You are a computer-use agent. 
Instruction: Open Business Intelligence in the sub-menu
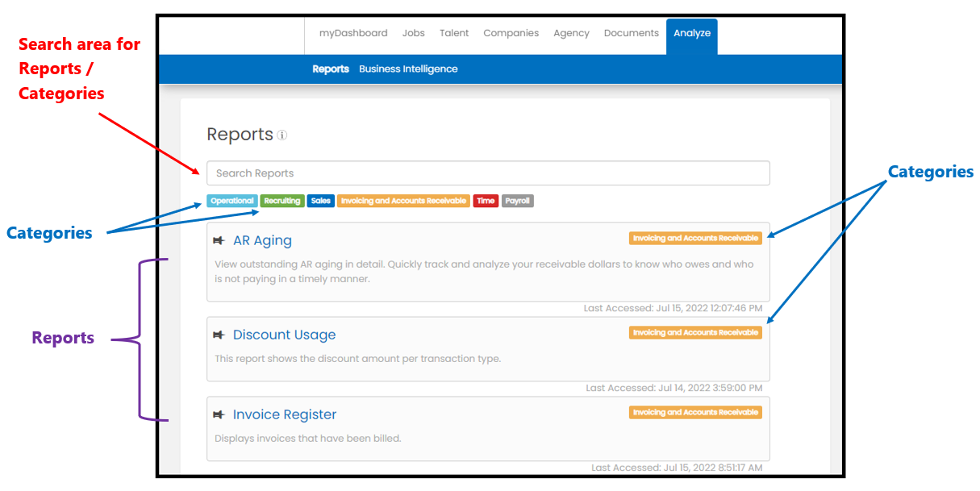[x=408, y=69]
